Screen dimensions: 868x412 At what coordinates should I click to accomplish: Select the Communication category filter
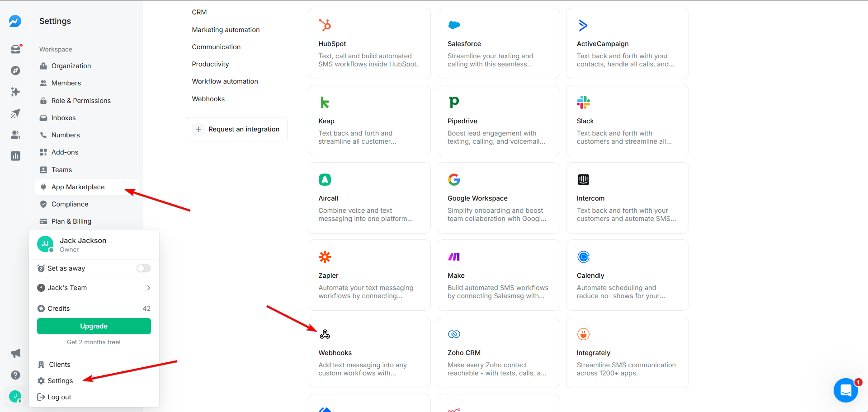pyautogui.click(x=216, y=47)
